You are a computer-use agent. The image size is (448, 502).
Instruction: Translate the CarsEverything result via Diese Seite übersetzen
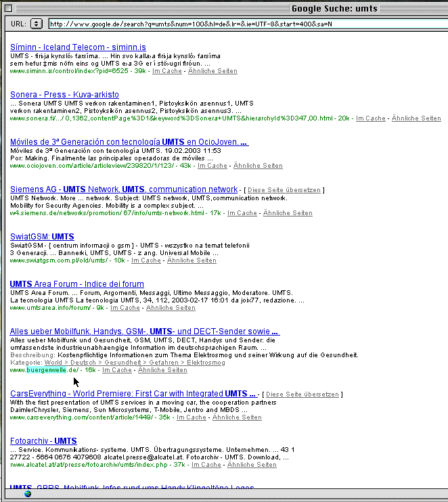click(303, 394)
